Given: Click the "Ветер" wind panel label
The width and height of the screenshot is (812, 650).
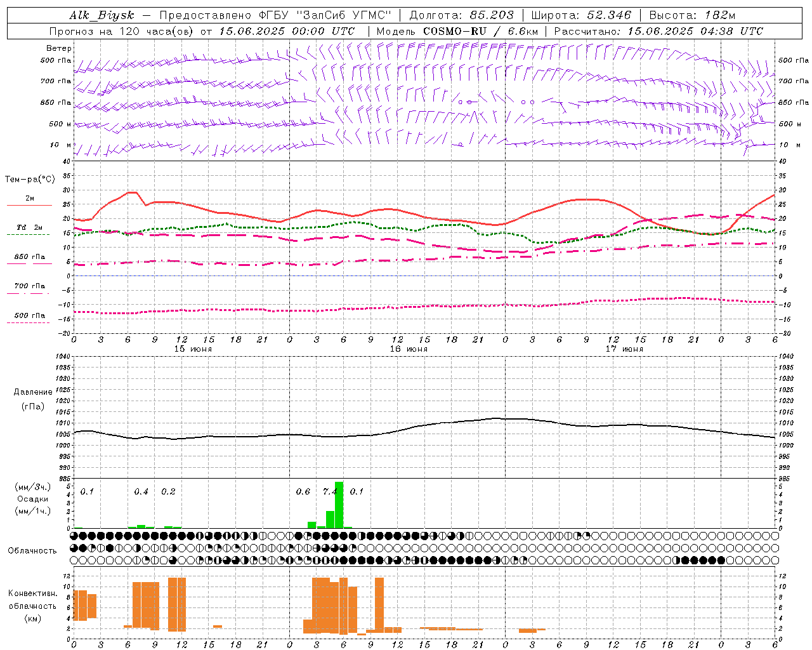Looking at the screenshot, I should point(59,48).
